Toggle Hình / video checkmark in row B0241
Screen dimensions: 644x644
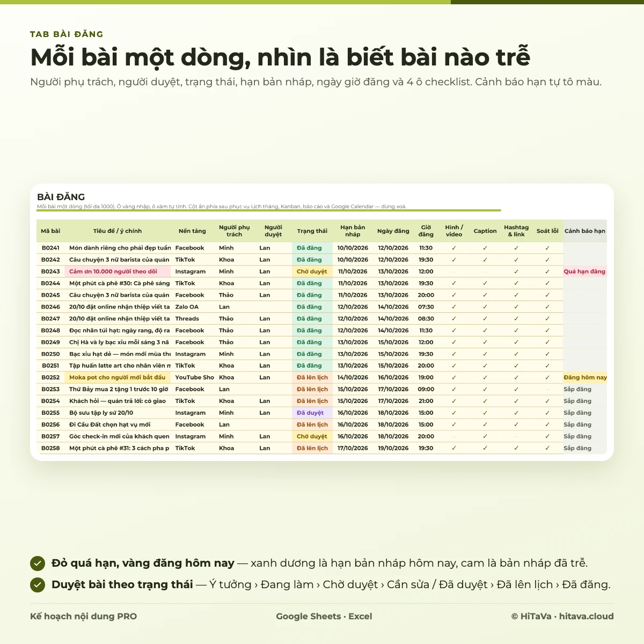point(454,248)
